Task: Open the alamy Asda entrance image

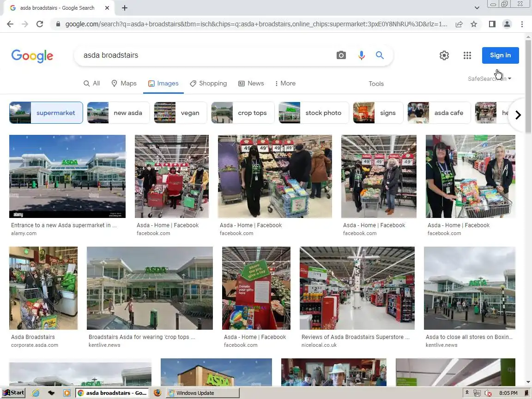Action: tap(67, 176)
